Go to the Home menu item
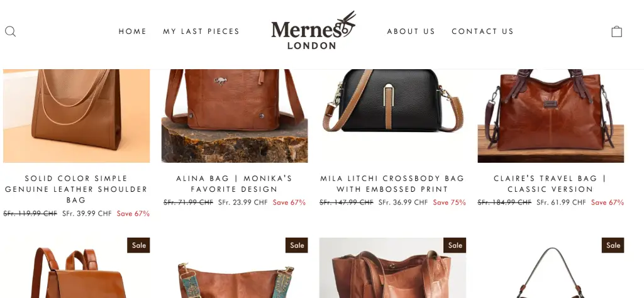The width and height of the screenshot is (644, 298). [x=133, y=31]
